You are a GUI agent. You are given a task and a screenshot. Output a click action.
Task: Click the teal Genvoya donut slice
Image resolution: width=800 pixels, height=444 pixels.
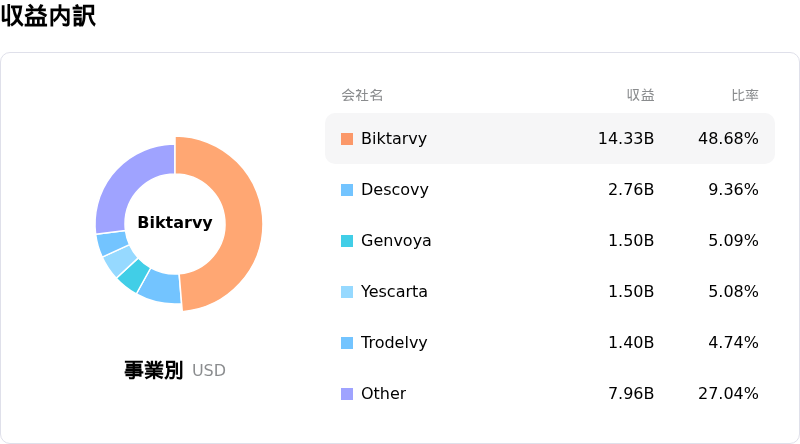(134, 276)
